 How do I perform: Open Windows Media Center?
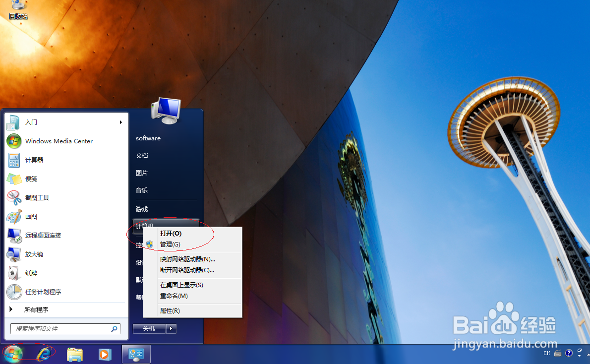[58, 141]
